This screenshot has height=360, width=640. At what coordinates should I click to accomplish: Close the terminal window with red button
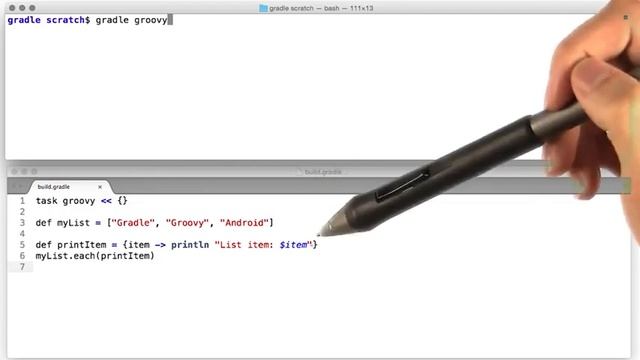click(12, 8)
